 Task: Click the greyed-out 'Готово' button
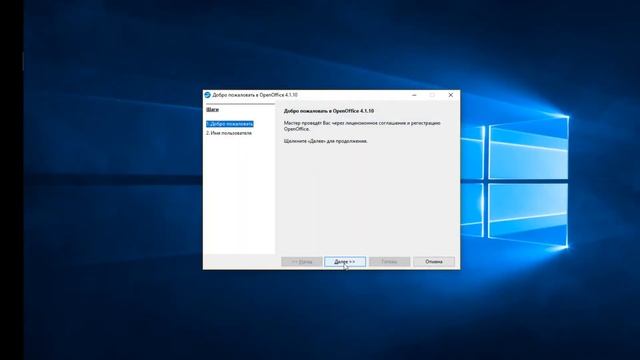coord(389,262)
